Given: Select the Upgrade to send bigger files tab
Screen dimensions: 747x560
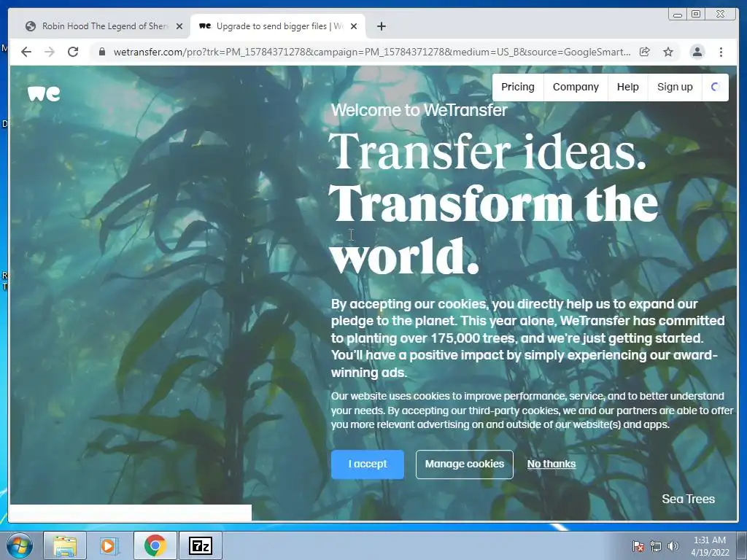Looking at the screenshot, I should pos(278,26).
